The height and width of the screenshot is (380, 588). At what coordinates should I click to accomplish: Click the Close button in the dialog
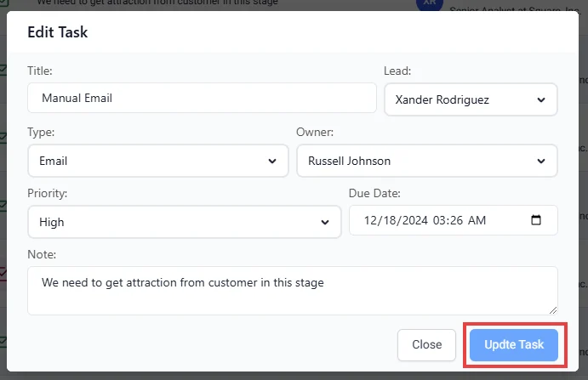427,345
